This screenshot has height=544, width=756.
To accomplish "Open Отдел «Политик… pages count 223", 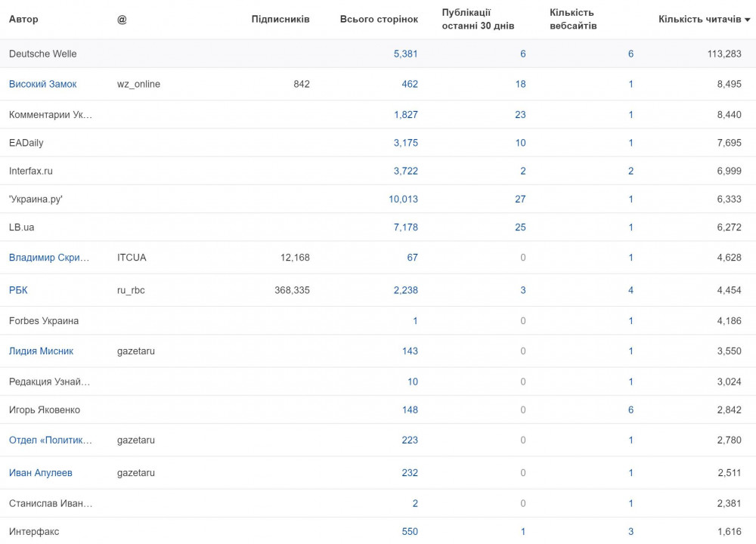I will (x=410, y=440).
